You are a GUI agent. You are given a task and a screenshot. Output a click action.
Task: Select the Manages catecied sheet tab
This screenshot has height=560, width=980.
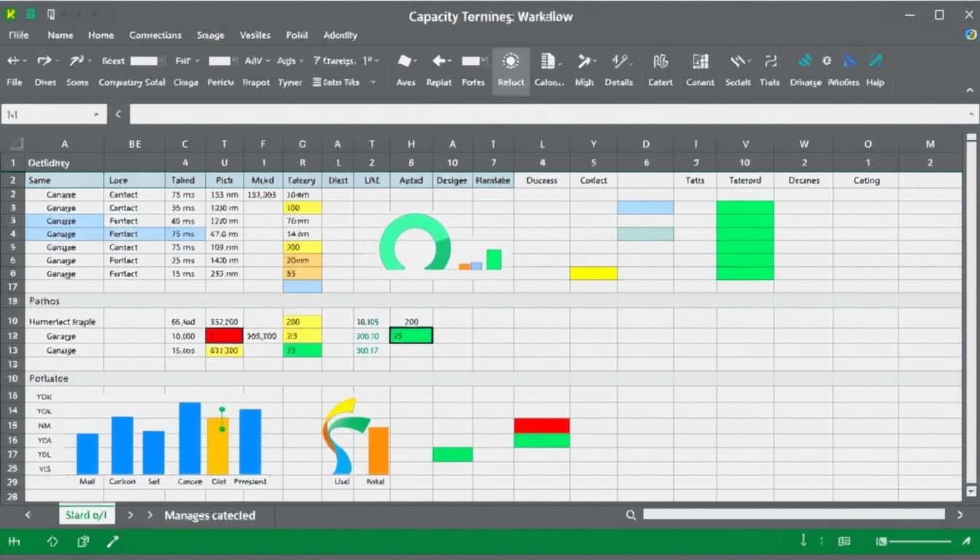[210, 515]
